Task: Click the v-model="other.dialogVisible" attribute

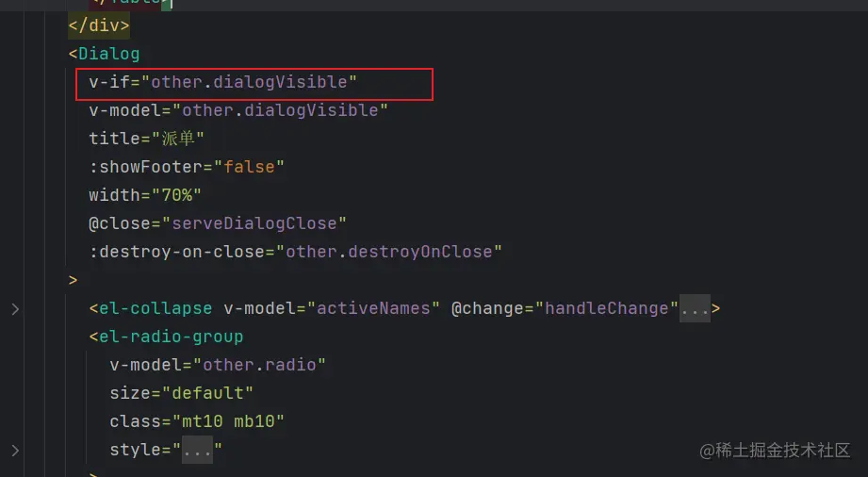Action: pyautogui.click(x=238, y=110)
